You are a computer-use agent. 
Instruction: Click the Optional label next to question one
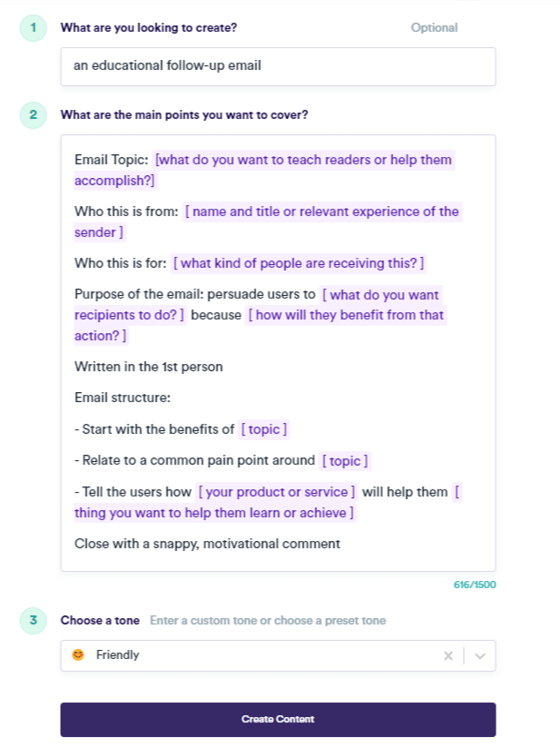coord(434,27)
